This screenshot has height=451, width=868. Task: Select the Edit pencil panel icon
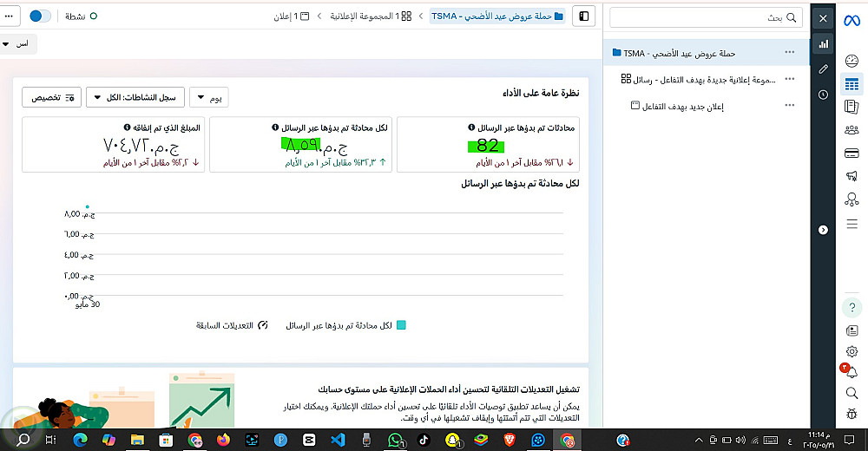pyautogui.click(x=823, y=69)
